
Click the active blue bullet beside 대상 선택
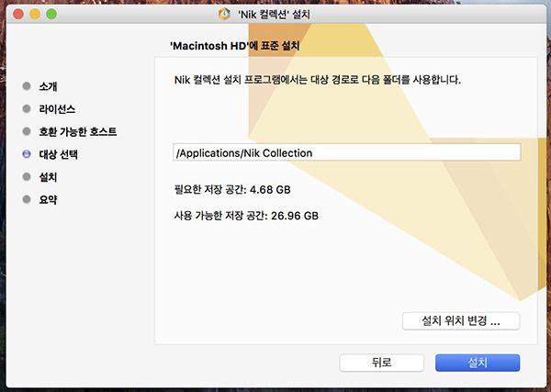point(27,154)
